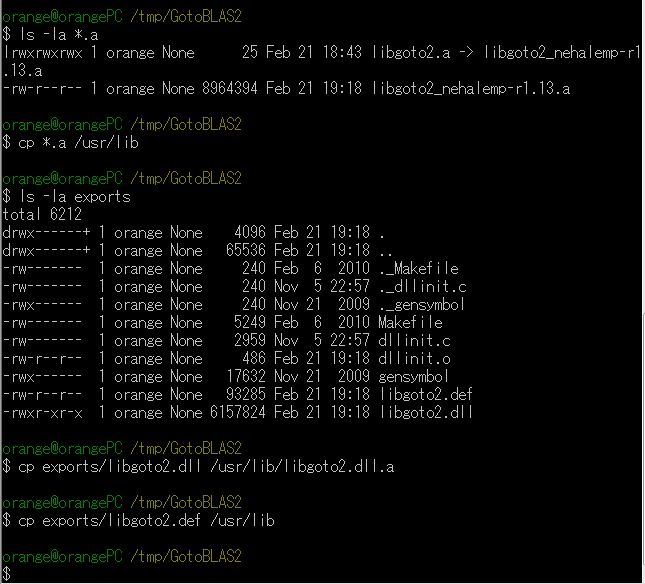Click the libgoto2_nehalemp-r1.13.a file with size 8964394
Viewport: 645px width, 584px height.
click(471, 89)
